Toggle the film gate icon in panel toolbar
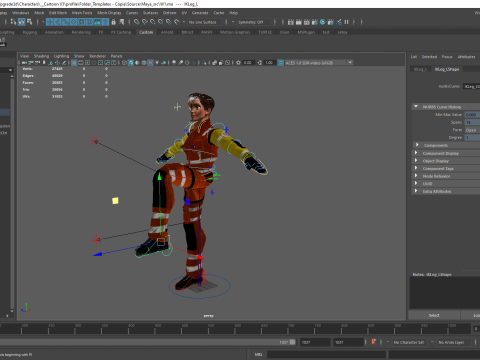This screenshot has height=360, width=480. point(81,63)
